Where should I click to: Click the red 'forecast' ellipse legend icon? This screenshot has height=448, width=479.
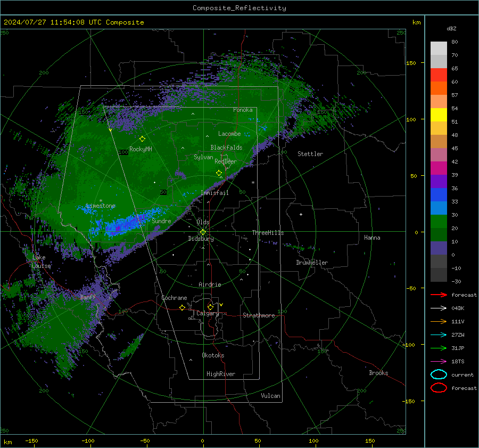pos(439,388)
